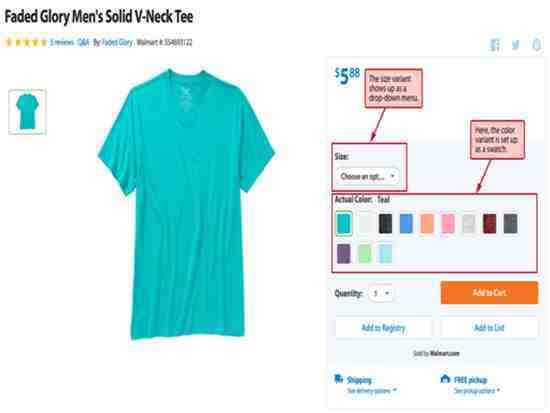Expand See pickup options
The height and width of the screenshot is (413, 550).
[477, 391]
